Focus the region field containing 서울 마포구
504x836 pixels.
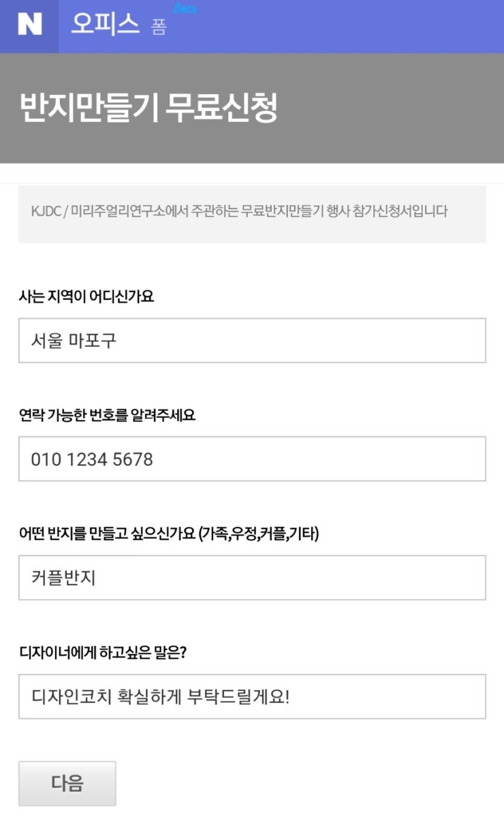tap(252, 341)
